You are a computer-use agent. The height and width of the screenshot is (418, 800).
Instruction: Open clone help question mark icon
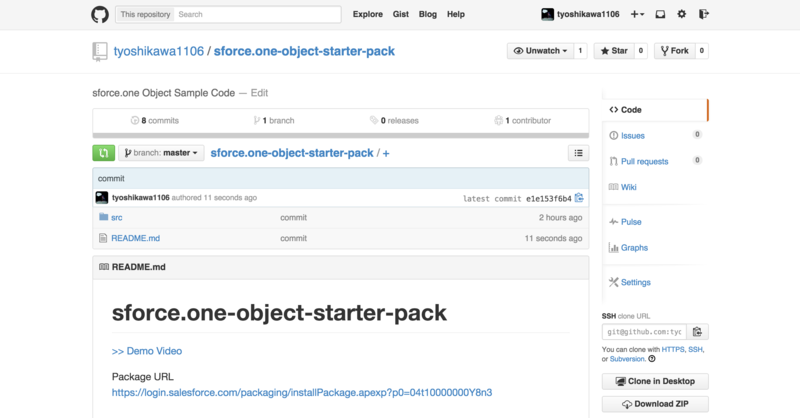point(652,359)
